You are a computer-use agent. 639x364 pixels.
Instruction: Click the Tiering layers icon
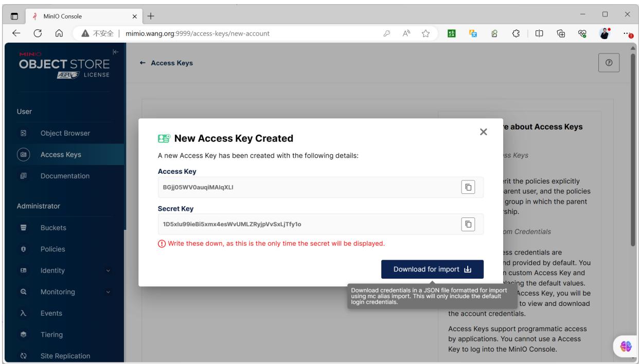pos(23,335)
